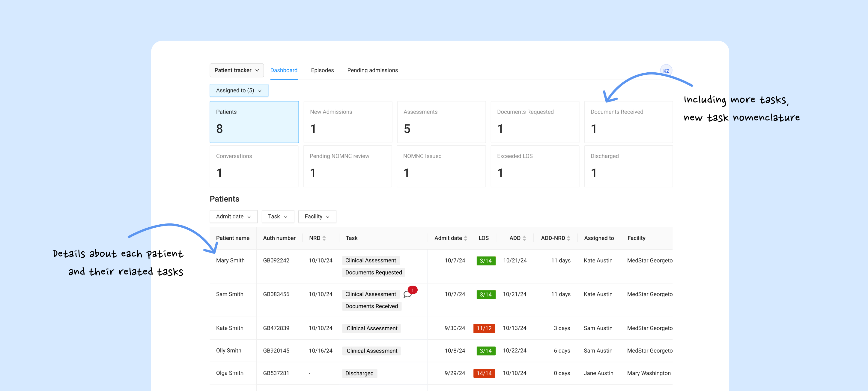Image resolution: width=868 pixels, height=391 pixels.
Task: Switch to the Pending admissions tab
Action: click(372, 70)
